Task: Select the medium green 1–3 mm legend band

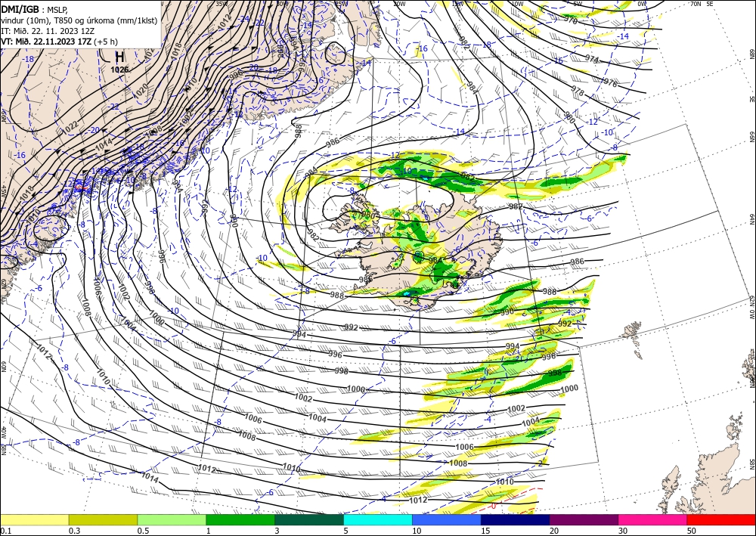Action: click(240, 519)
